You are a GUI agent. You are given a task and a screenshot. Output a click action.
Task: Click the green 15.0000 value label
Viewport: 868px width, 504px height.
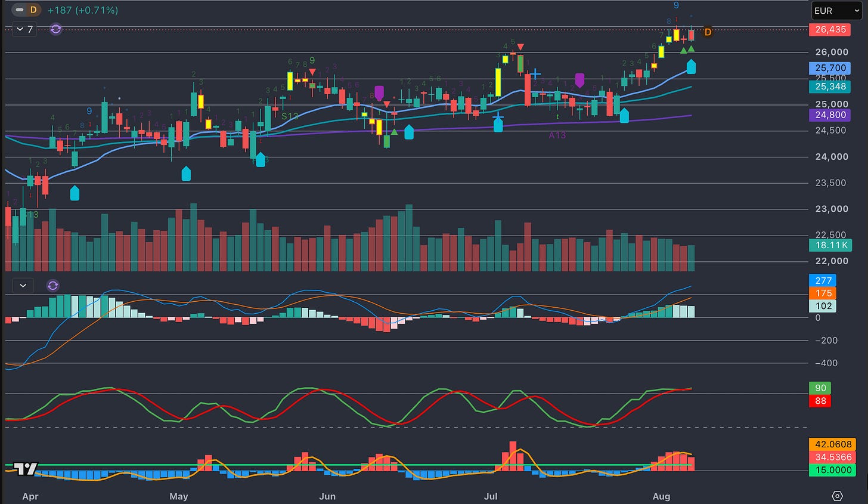(x=833, y=470)
